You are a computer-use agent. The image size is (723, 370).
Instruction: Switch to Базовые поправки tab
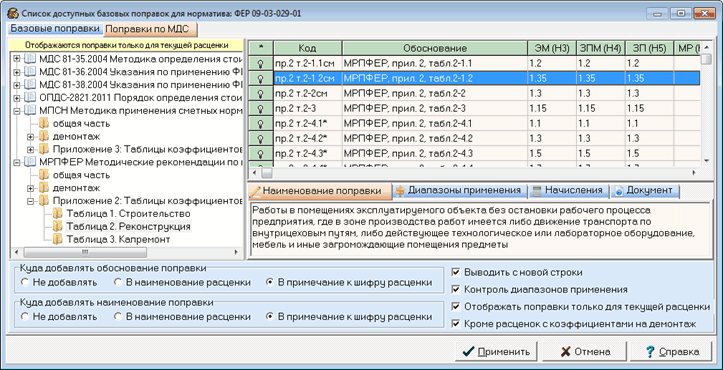click(55, 29)
